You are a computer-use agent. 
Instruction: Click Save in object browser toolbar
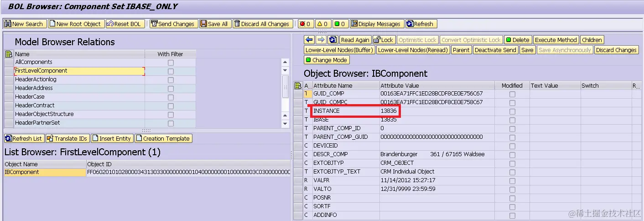pos(527,50)
